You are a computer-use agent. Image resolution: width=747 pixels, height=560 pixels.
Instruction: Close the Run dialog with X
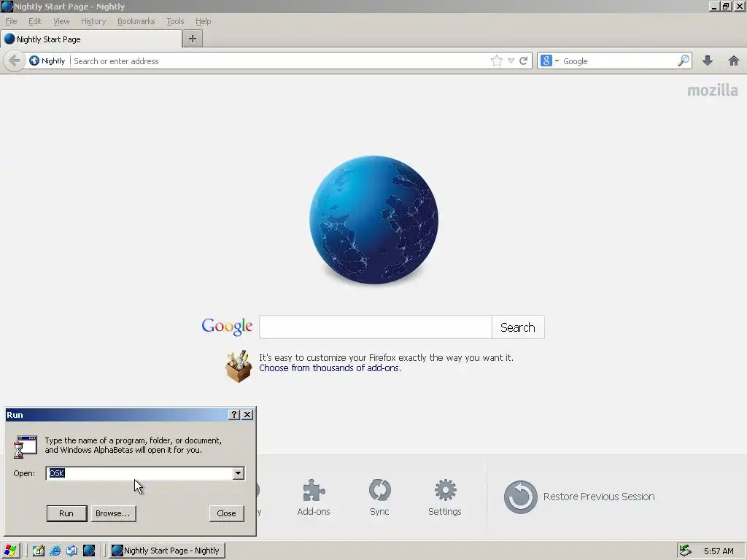[x=247, y=415]
